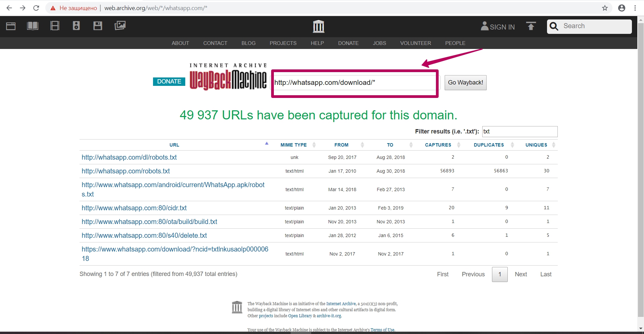This screenshot has width=644, height=334.
Task: Open the JOBS menu item
Action: [379, 43]
